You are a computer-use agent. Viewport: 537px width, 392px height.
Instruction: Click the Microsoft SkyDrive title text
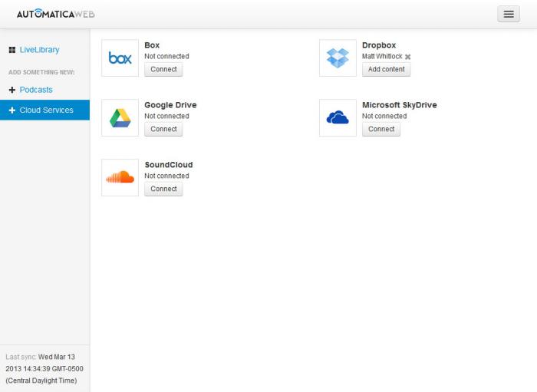[x=400, y=105]
